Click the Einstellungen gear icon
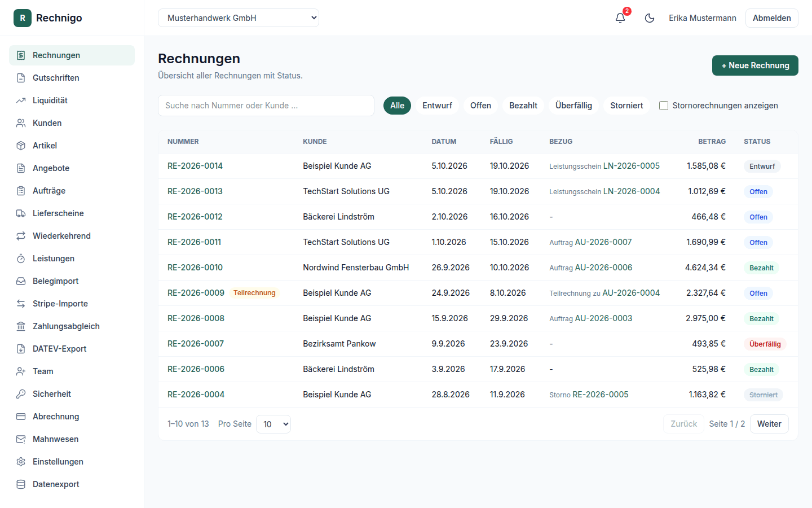Image resolution: width=812 pixels, height=508 pixels. [21, 462]
